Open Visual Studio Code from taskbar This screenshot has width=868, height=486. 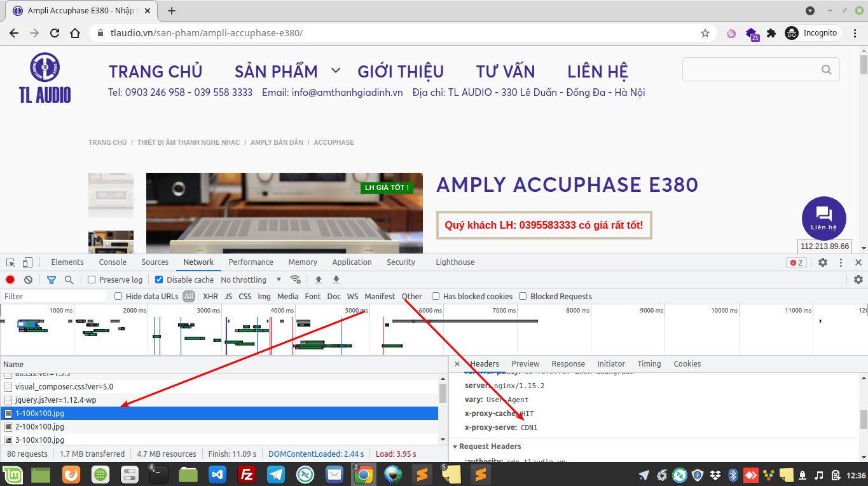pyautogui.click(x=217, y=474)
